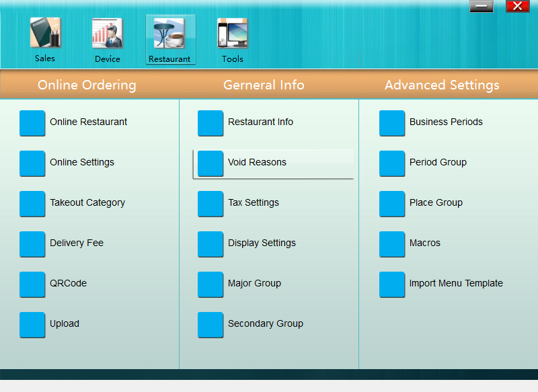Select the Restaurant tab label
Image resolution: width=538 pixels, height=392 pixels.
169,59
